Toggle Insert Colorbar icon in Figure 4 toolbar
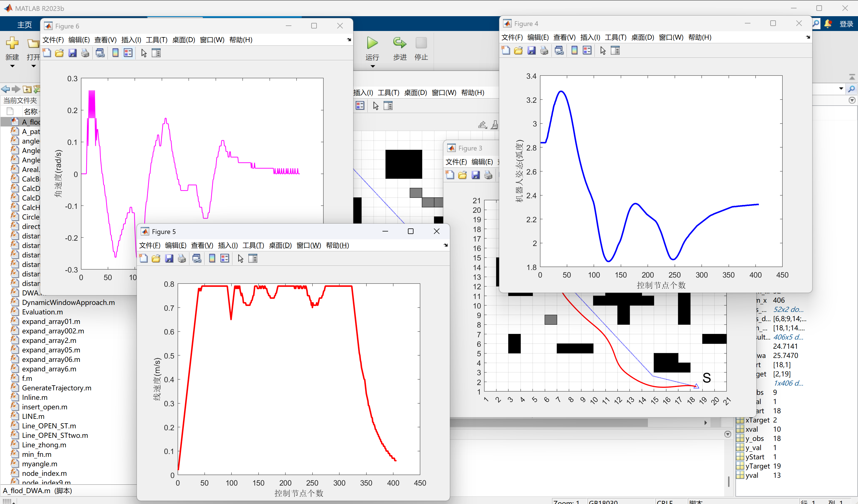This screenshot has height=504, width=858. (x=574, y=51)
